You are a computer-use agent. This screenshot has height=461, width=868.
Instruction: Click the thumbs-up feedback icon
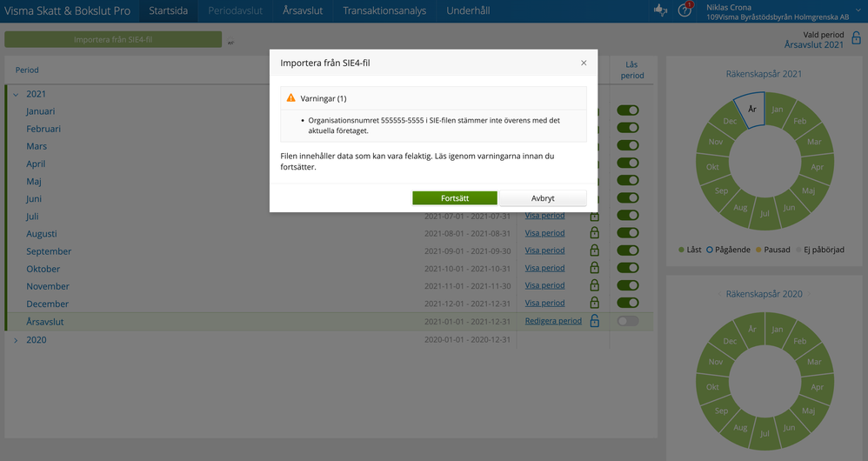coord(660,10)
